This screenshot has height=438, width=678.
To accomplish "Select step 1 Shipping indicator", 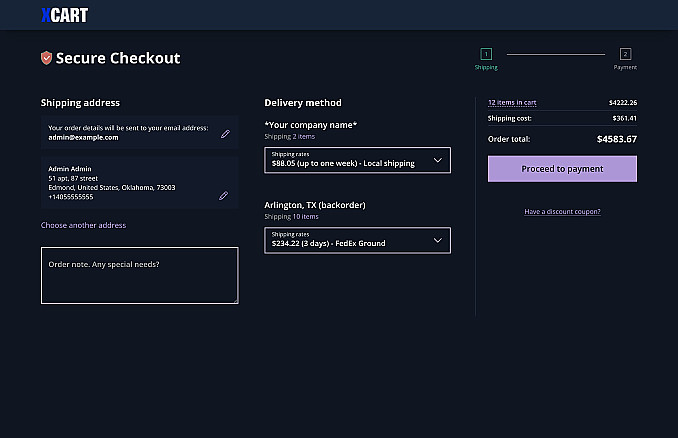I will [486, 54].
